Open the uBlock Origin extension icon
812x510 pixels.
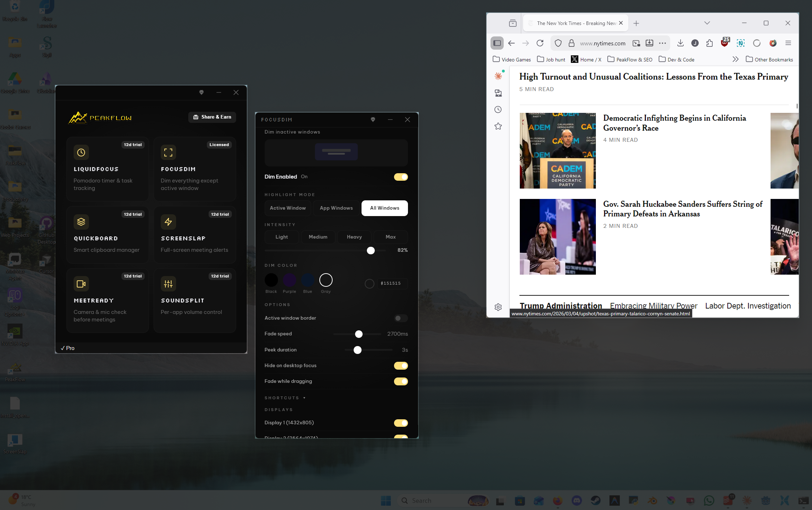coord(725,43)
